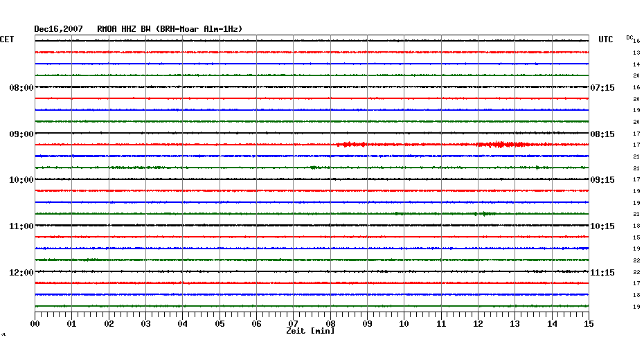This screenshot has width=644, height=342.
Task: Select the 09:15 UTC time label
Action: click(602, 180)
